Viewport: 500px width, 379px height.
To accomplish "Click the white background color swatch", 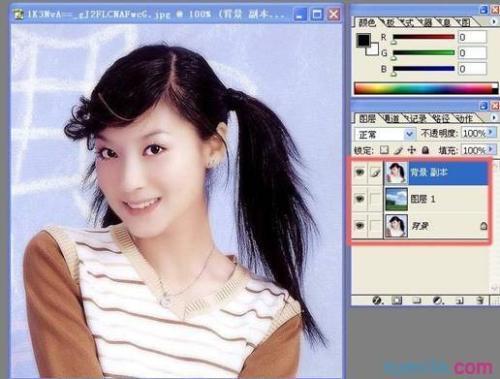I will coord(374,50).
